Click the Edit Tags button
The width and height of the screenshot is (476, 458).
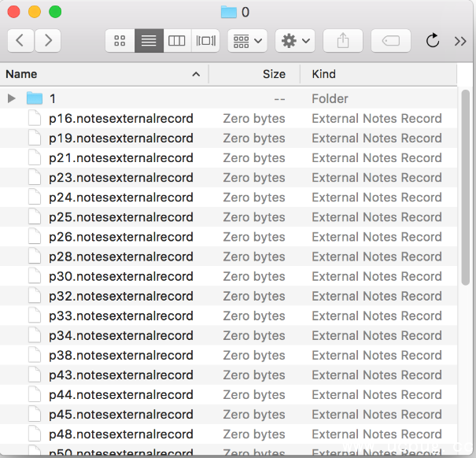click(390, 40)
